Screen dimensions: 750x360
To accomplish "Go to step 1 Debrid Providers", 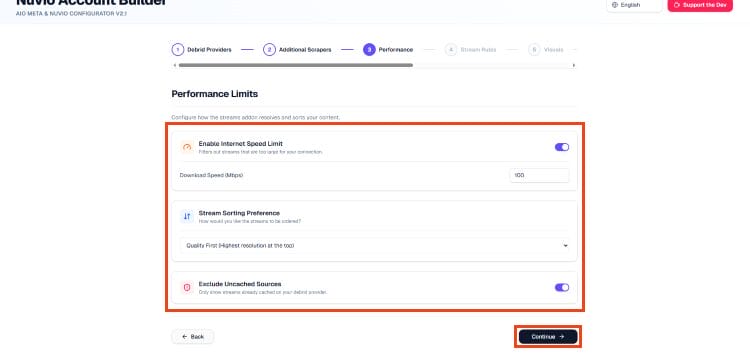I will [201, 50].
